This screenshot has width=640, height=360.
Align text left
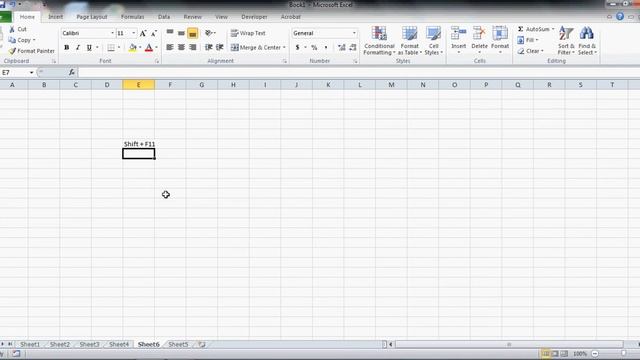pos(170,47)
